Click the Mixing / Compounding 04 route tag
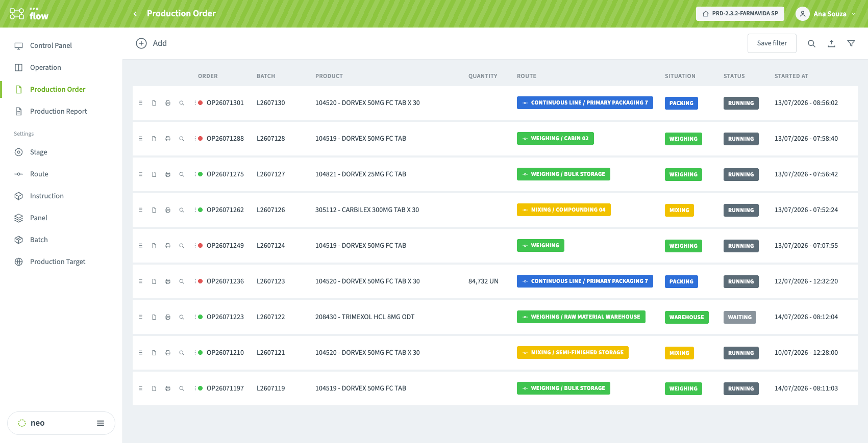This screenshot has height=443, width=868. 563,210
